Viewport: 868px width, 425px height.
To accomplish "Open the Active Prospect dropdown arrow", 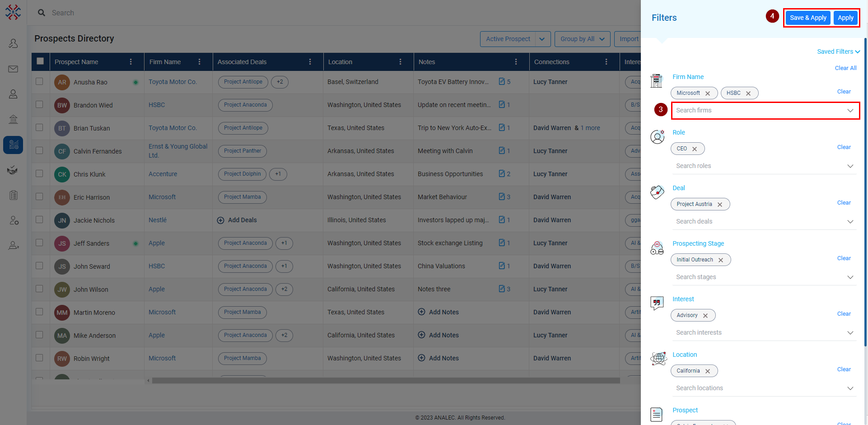I will pyautogui.click(x=542, y=39).
